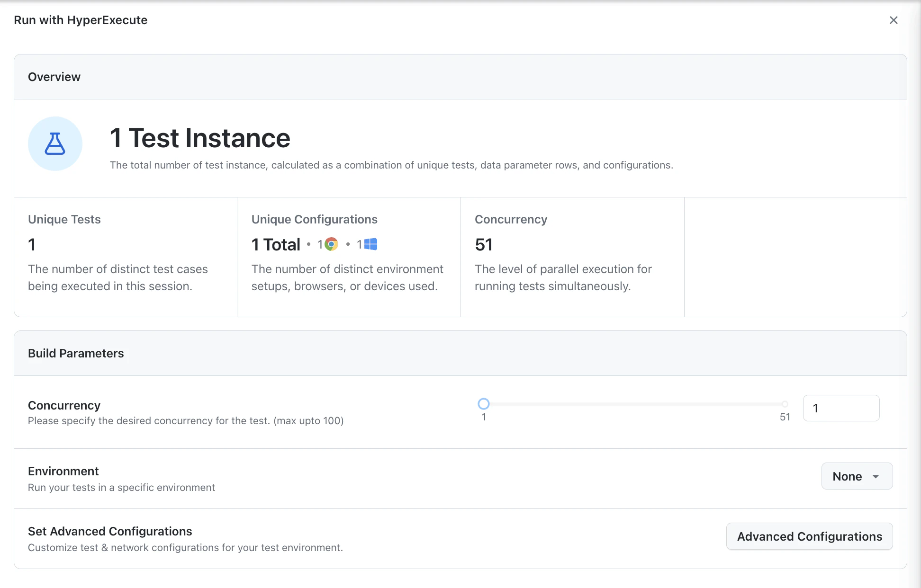The height and width of the screenshot is (588, 921).
Task: Focus the concurrency number input field
Action: [x=841, y=408]
